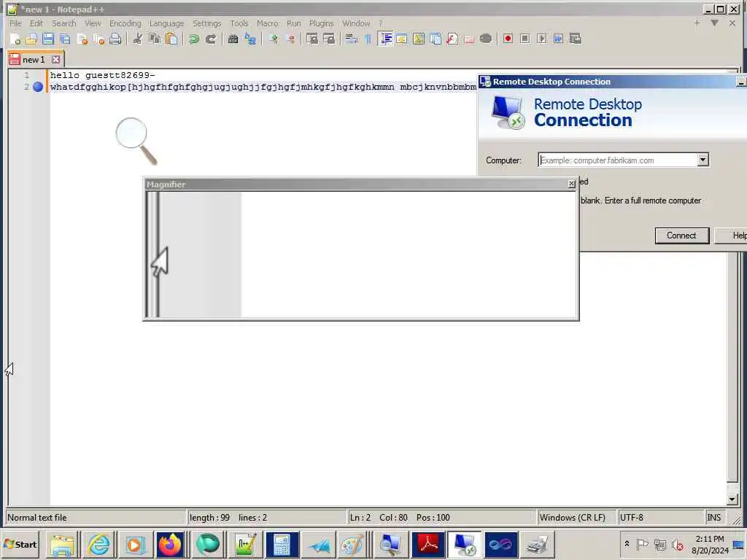Zoom in using the toolbar icon
Screen dimensions: 747x560
click(x=273, y=39)
